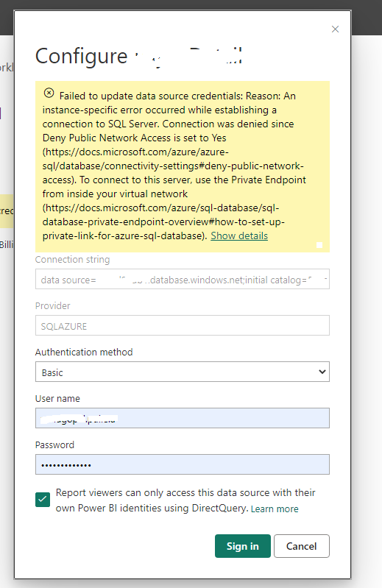Click the User name label
The image size is (382, 588).
57,399
